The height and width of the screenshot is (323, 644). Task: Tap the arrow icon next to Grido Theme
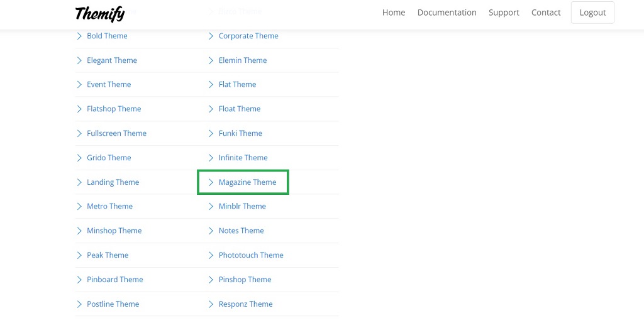point(79,158)
